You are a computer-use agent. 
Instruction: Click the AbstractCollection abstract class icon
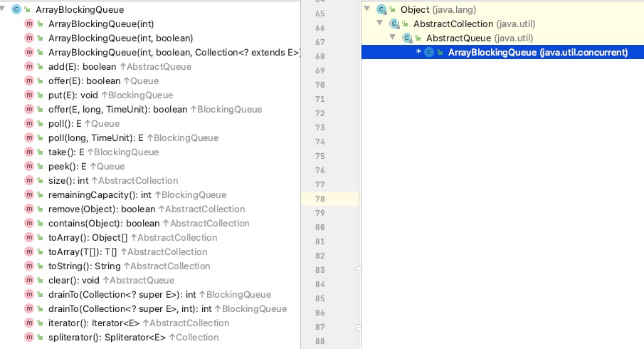[x=394, y=24]
